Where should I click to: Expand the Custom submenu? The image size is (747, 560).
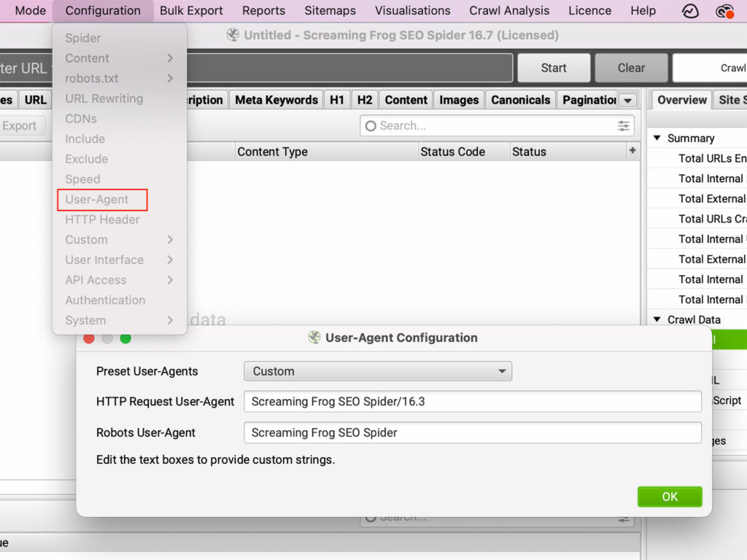tap(120, 239)
